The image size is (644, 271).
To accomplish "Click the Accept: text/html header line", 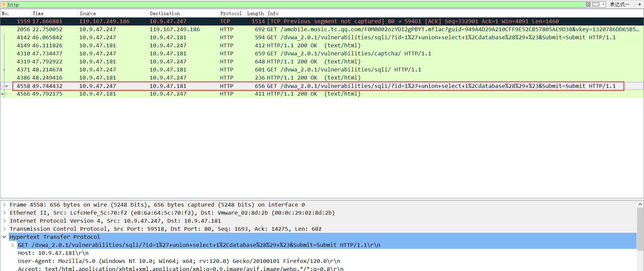I will (x=180, y=268).
